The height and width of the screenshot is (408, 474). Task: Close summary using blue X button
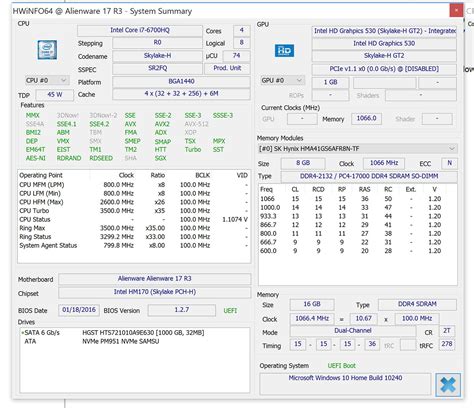(448, 385)
